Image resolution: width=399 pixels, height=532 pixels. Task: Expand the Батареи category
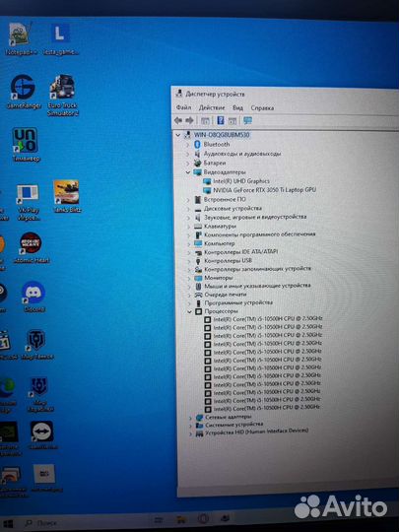[x=187, y=164]
